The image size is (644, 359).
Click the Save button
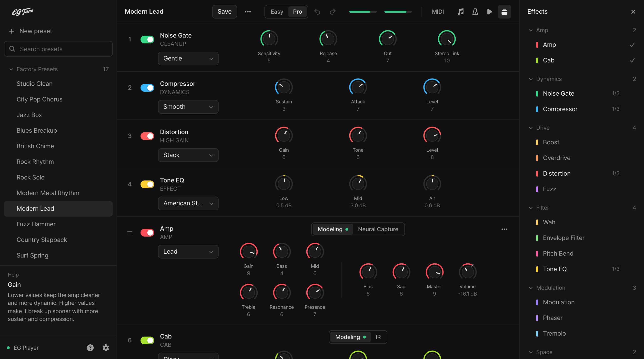[224, 12]
